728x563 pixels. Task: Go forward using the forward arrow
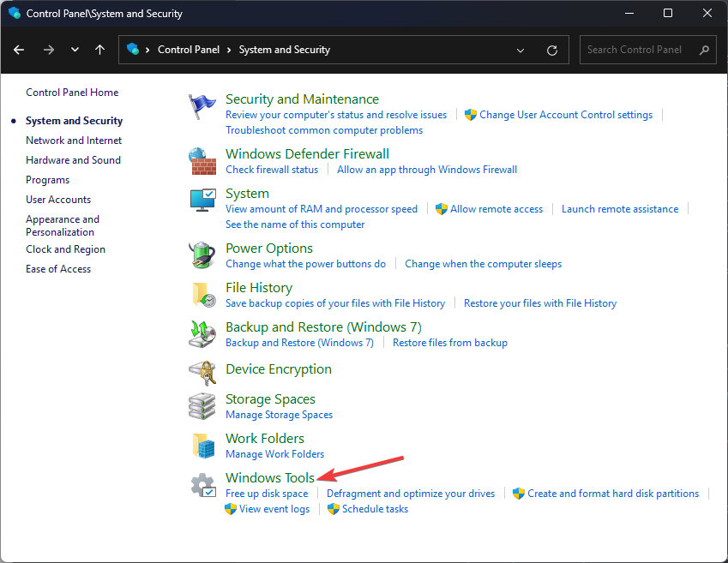click(x=48, y=50)
